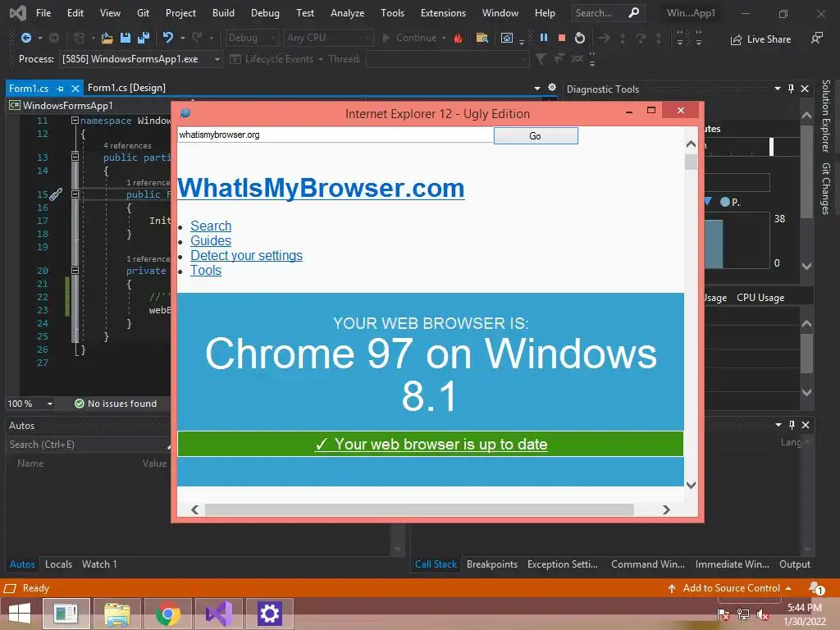Close the Form1.cs tab

(75, 89)
